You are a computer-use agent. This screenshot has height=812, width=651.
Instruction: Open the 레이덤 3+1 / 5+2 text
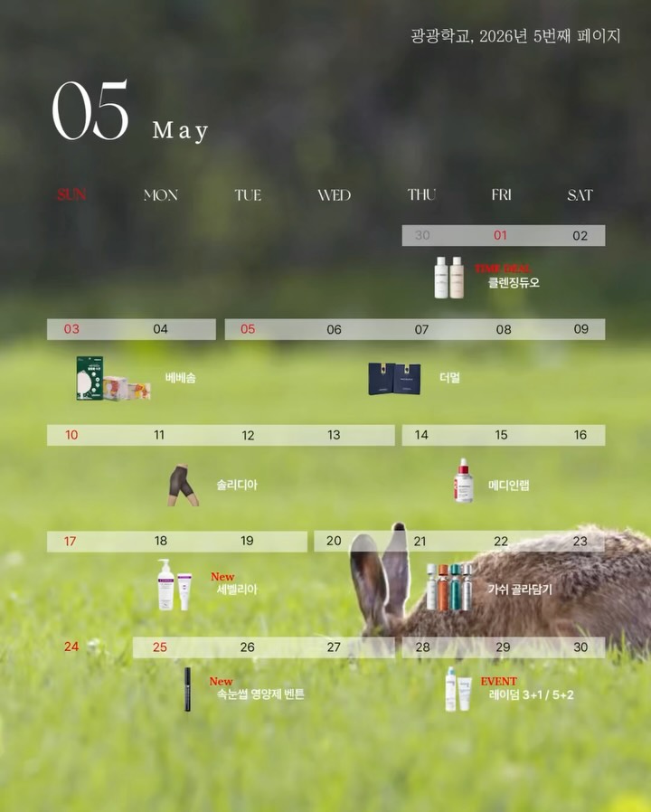pyautogui.click(x=531, y=695)
